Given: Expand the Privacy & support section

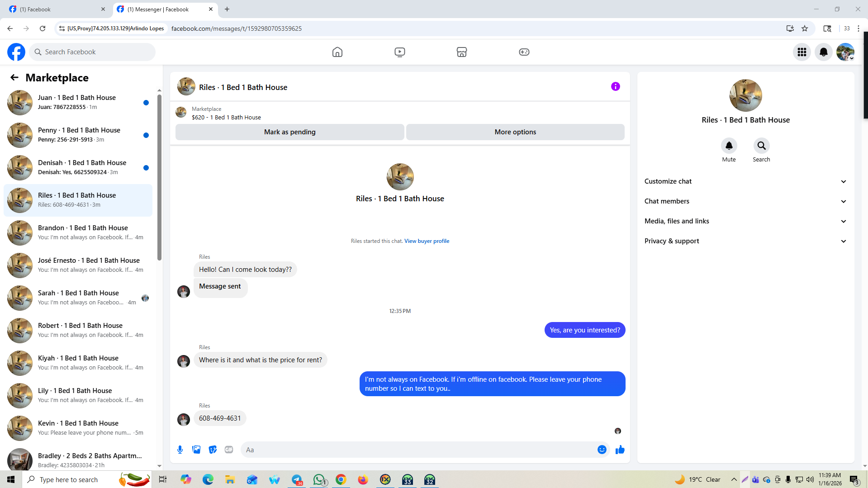Looking at the screenshot, I should tap(745, 241).
